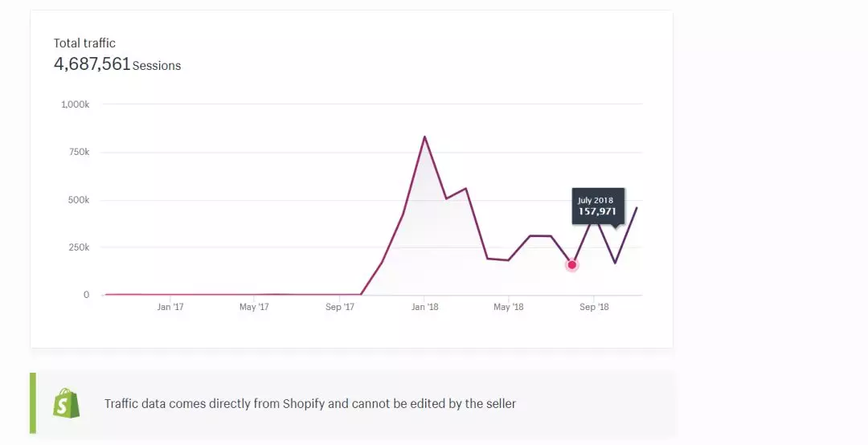This screenshot has width=868, height=445.
Task: Click the 'Traffic data comes directly from Shopify' note
Action: click(x=310, y=403)
